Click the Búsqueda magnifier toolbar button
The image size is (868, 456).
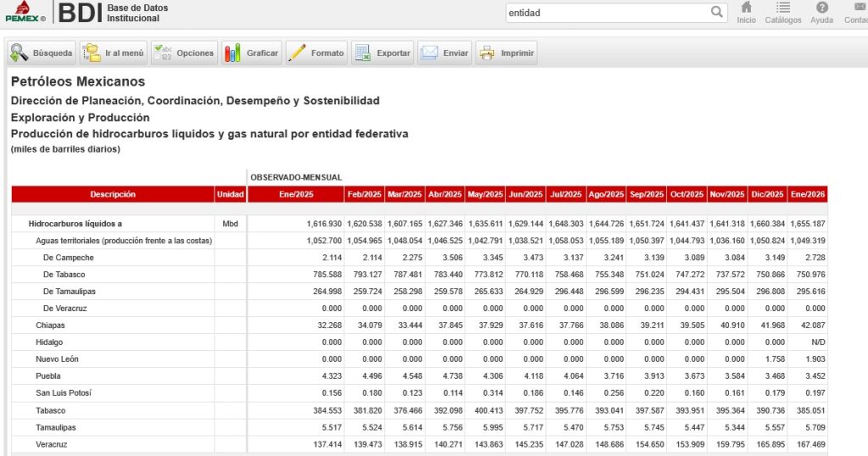pos(42,53)
